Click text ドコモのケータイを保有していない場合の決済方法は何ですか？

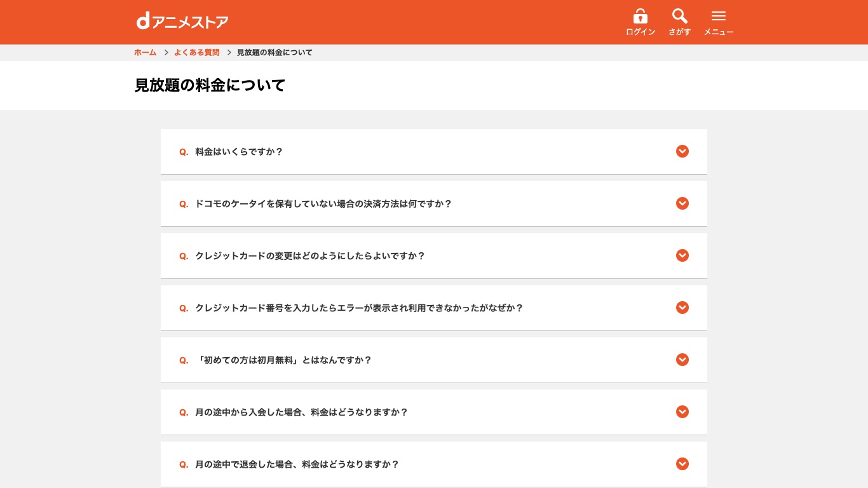(x=323, y=204)
